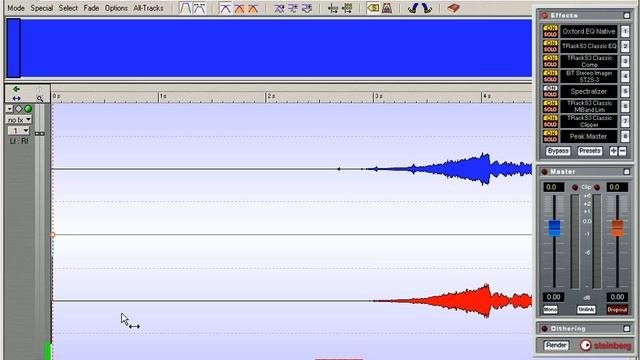
Task: Open the All-Tracks menu
Action: coord(149,8)
